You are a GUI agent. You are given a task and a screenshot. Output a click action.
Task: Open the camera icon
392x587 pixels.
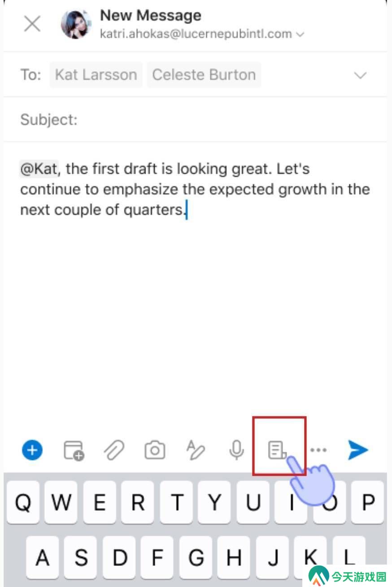(x=155, y=450)
